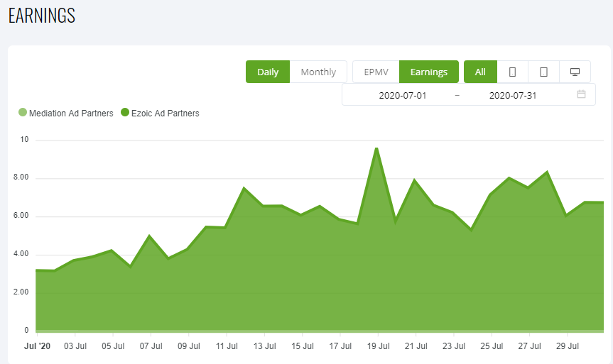This screenshot has width=613, height=364.
Task: Show All devices
Action: [x=480, y=72]
